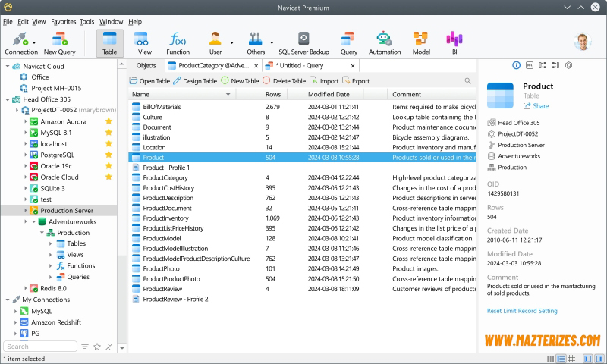Toggle favorite star for PostgreSQL
The image size is (607, 364).
tap(109, 155)
